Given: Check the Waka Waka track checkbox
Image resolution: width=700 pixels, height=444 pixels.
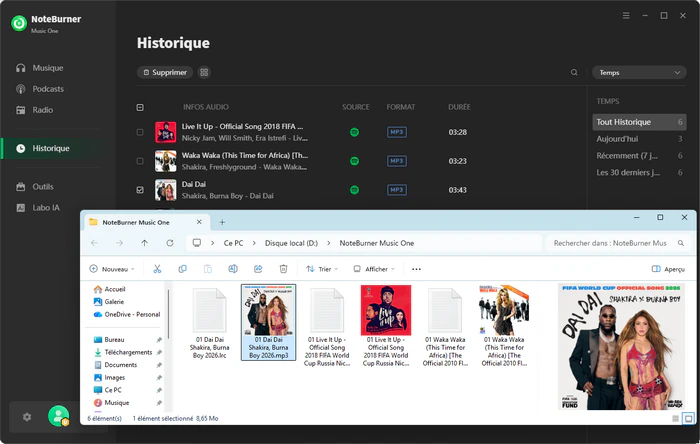Looking at the screenshot, I should [140, 161].
